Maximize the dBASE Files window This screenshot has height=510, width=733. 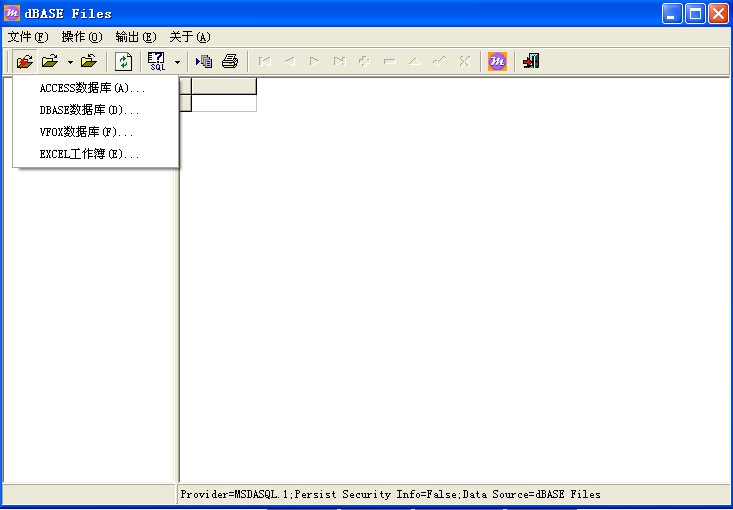pyautogui.click(x=695, y=14)
